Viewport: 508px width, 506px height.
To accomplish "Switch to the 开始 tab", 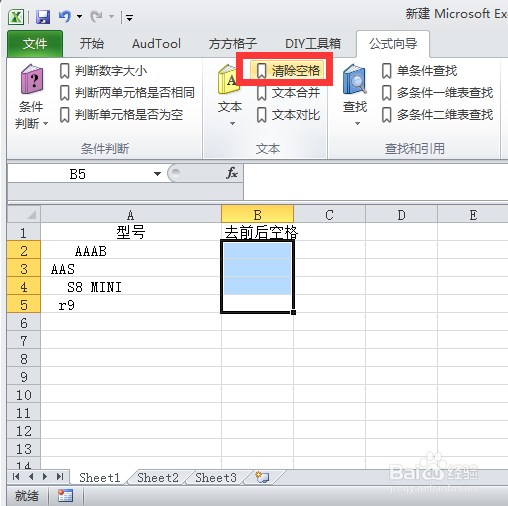I will 92,44.
